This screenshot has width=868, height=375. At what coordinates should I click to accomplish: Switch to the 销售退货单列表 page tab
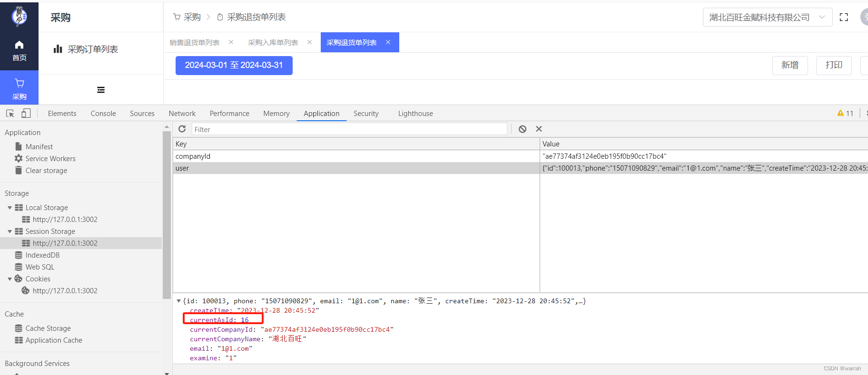(x=195, y=42)
